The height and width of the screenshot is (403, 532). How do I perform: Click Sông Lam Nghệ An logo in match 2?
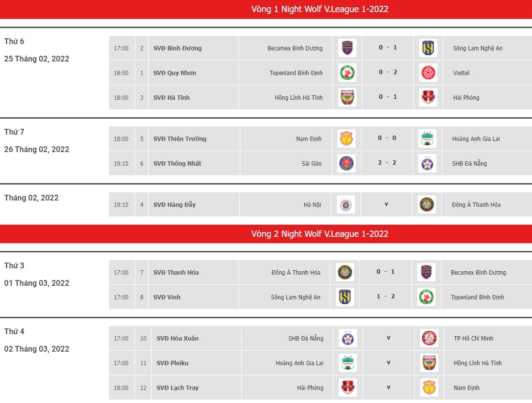coord(428,48)
